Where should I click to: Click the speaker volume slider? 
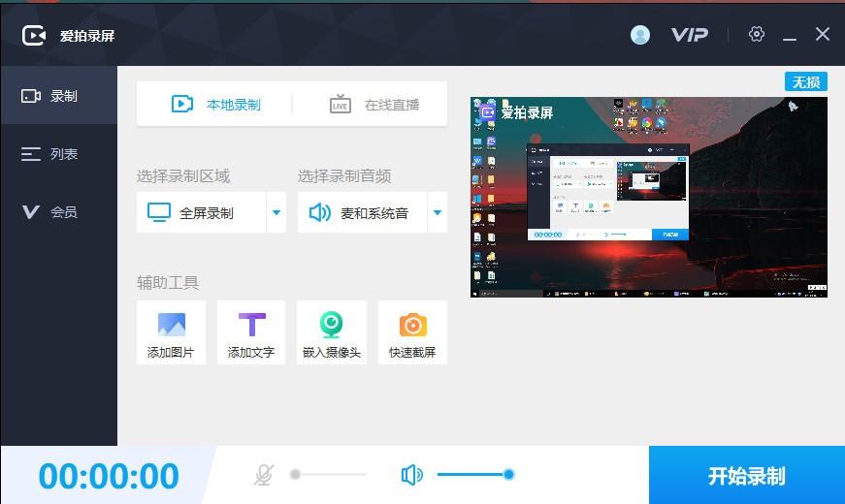tap(475, 474)
